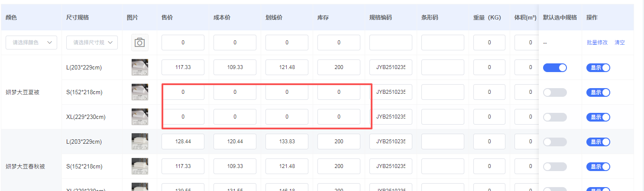
Task: Enable default spec for 夏被 S(152*218cm)
Action: point(555,92)
